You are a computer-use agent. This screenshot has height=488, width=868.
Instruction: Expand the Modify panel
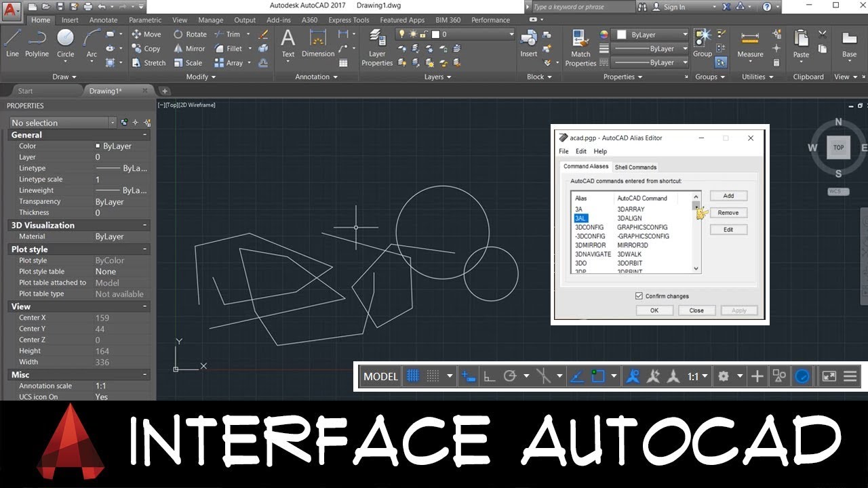tap(201, 77)
